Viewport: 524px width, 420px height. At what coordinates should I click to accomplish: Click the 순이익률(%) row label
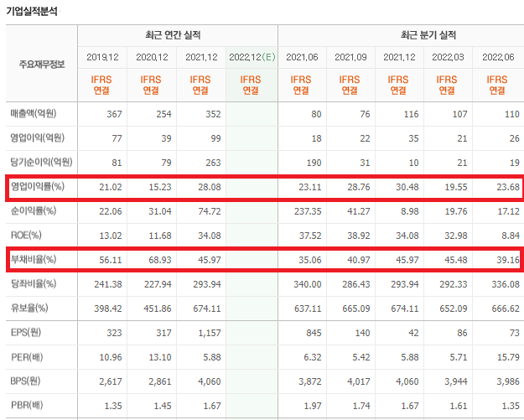coord(34,210)
